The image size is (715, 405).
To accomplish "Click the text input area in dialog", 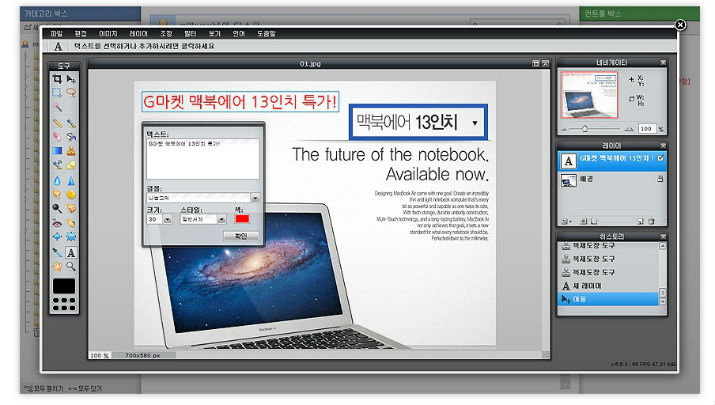I will 203,159.
